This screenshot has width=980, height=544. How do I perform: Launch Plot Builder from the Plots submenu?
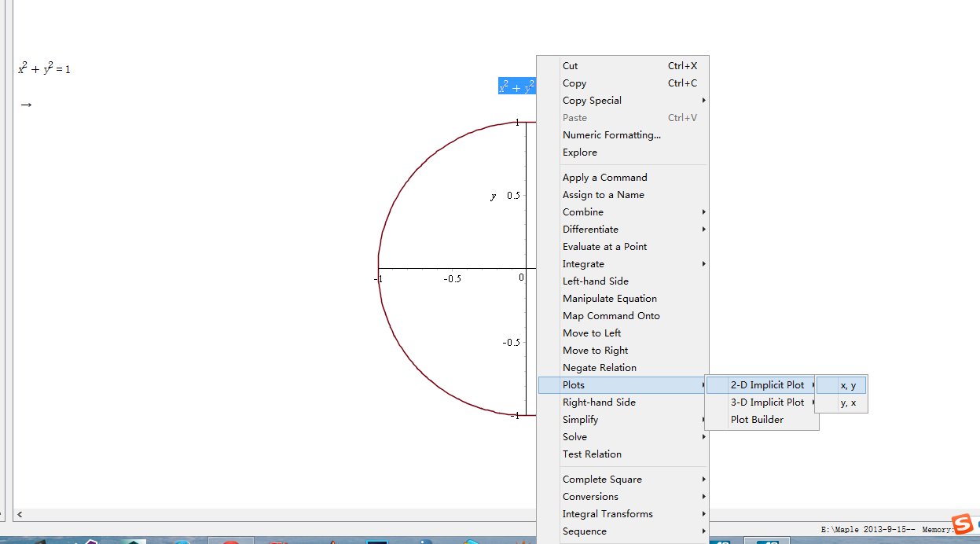coord(757,420)
